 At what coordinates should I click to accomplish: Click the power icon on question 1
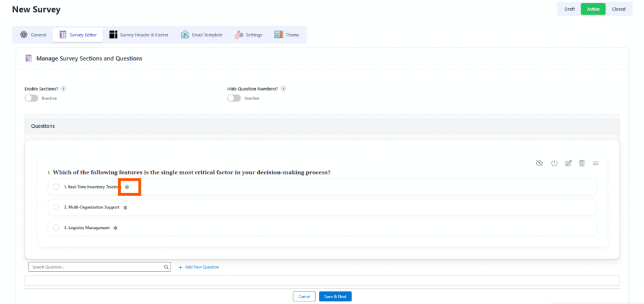pyautogui.click(x=554, y=163)
